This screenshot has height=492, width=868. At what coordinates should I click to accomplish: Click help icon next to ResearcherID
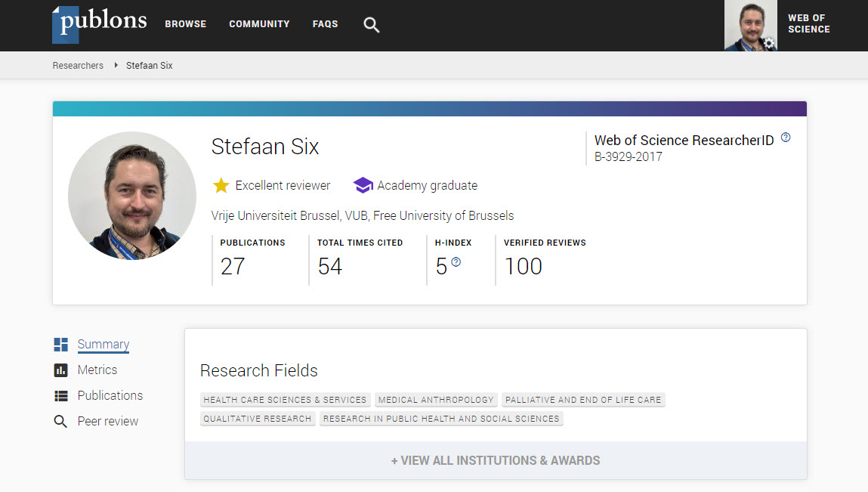coord(786,138)
